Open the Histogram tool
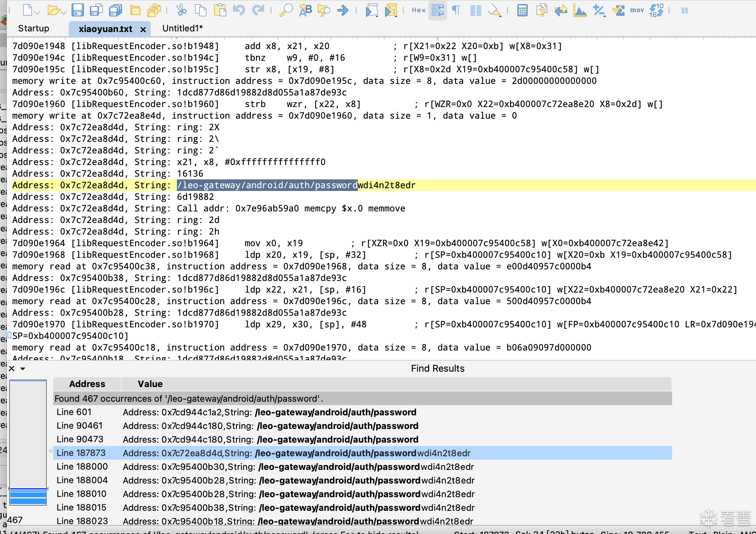Screen dimensions: 756x534 tap(579, 10)
